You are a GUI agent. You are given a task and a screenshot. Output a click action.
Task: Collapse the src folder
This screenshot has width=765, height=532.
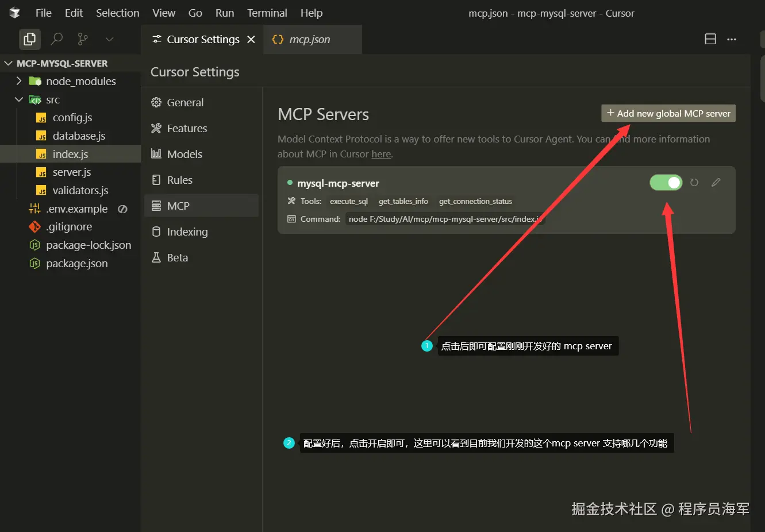coord(70,99)
